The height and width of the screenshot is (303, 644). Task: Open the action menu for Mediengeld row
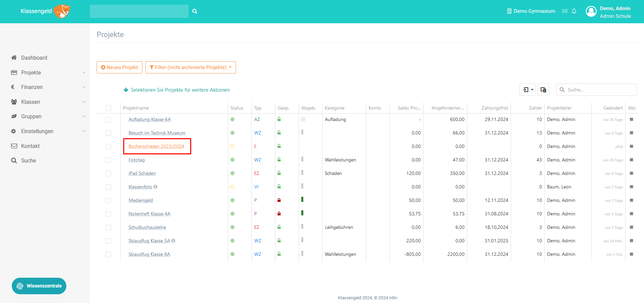632,200
